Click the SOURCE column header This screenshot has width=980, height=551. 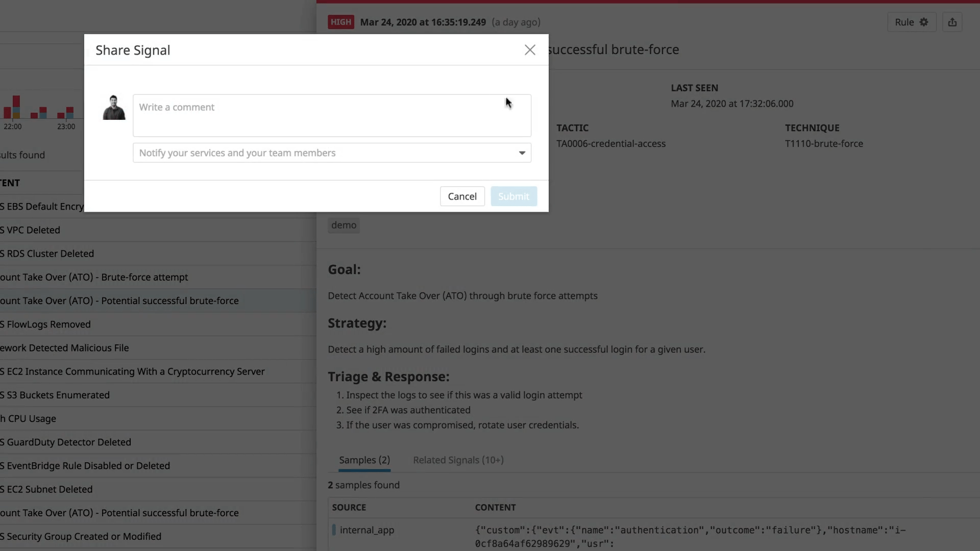pyautogui.click(x=349, y=508)
